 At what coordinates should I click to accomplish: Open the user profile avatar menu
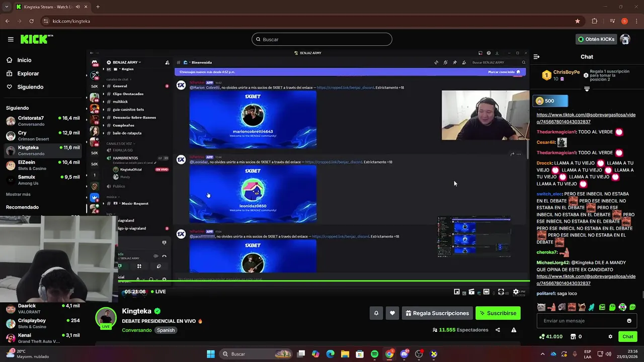[x=625, y=39]
